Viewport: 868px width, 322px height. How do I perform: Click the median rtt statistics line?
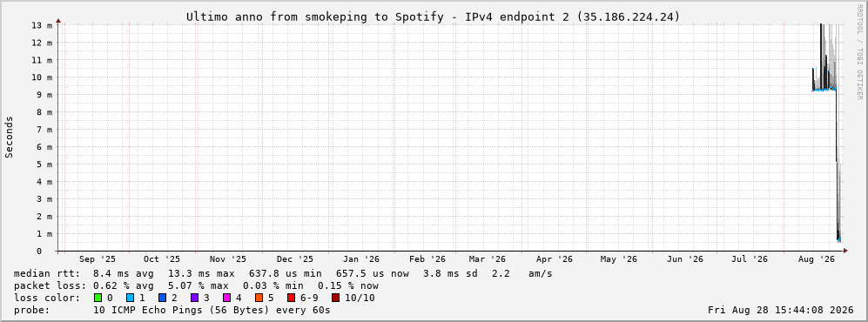[283, 273]
